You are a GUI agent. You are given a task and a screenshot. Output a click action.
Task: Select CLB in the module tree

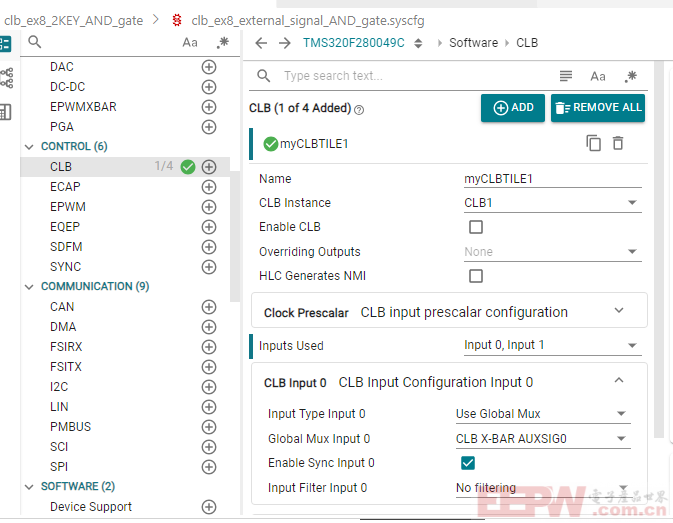point(61,167)
